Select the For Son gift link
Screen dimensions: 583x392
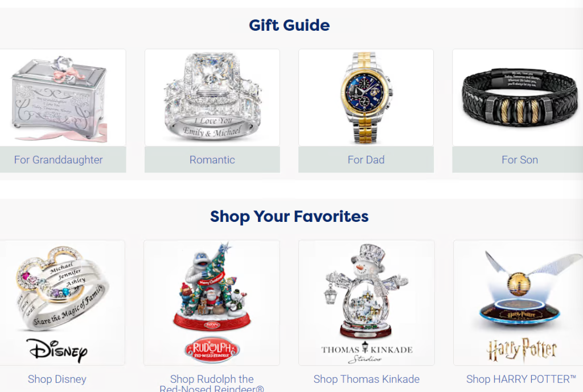[x=520, y=160]
